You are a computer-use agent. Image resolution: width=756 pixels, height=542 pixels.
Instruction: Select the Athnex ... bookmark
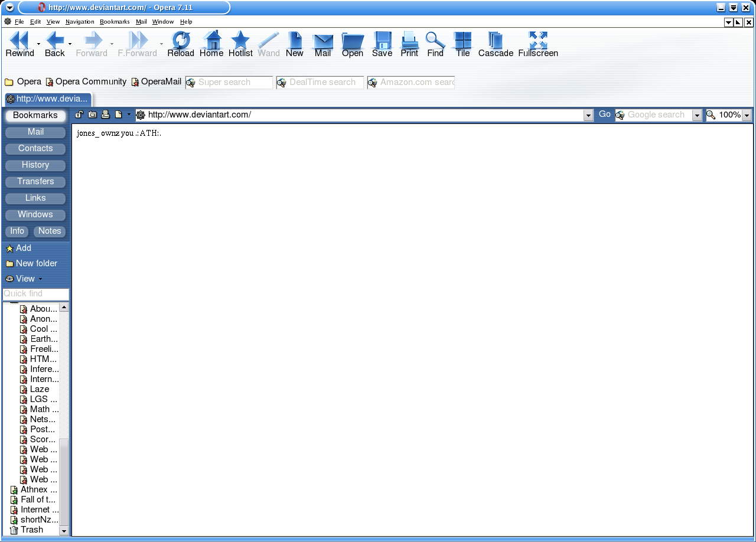34,489
